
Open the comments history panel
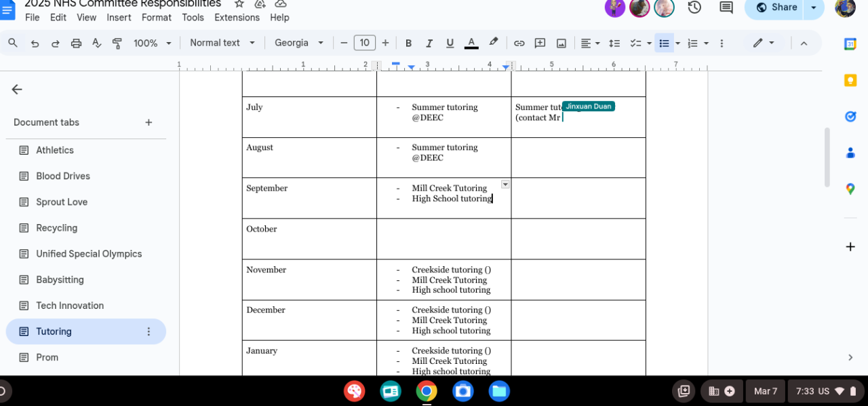click(726, 7)
